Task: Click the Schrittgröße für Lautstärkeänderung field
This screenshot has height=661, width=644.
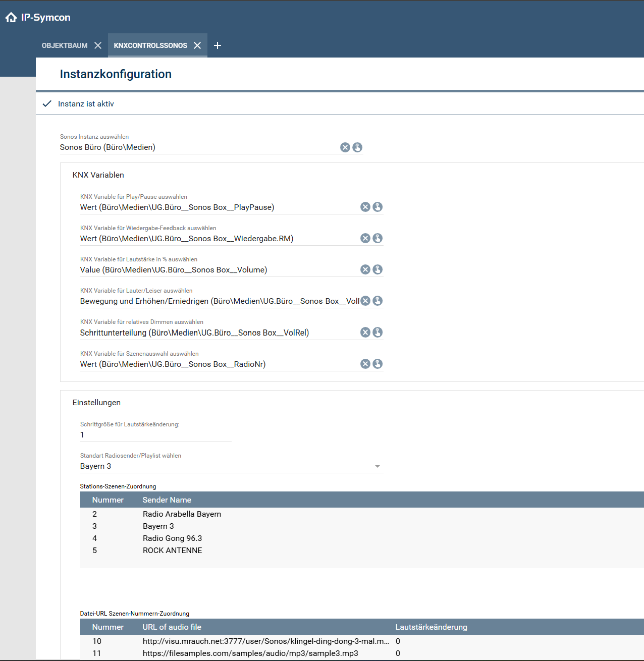Action: (155, 435)
